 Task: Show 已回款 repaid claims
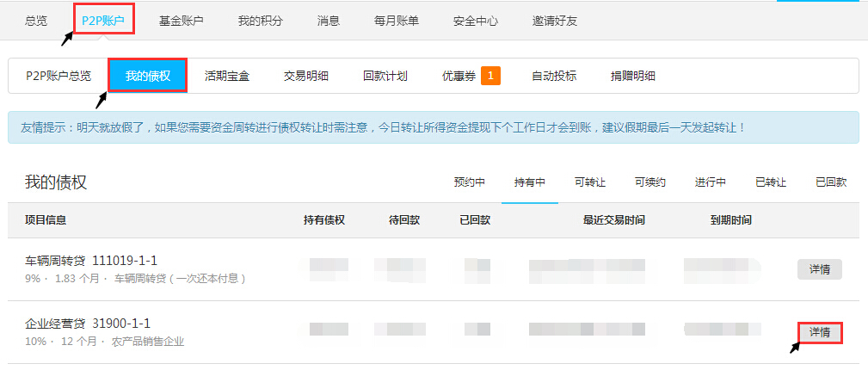click(831, 182)
